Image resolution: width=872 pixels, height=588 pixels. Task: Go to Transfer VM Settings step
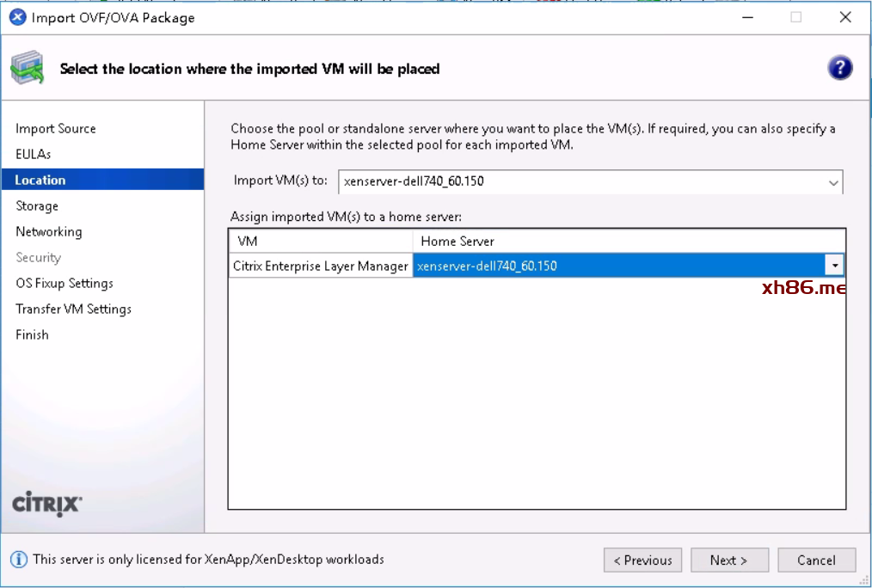(x=74, y=309)
